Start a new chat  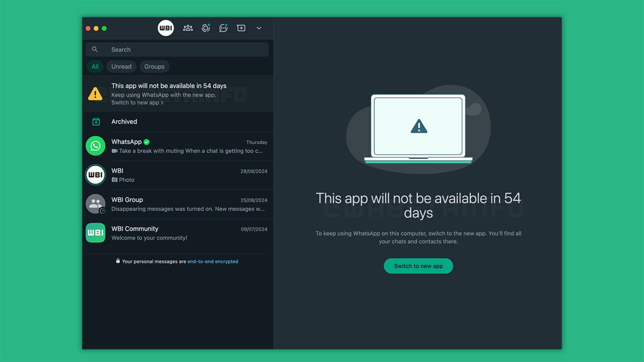241,28
